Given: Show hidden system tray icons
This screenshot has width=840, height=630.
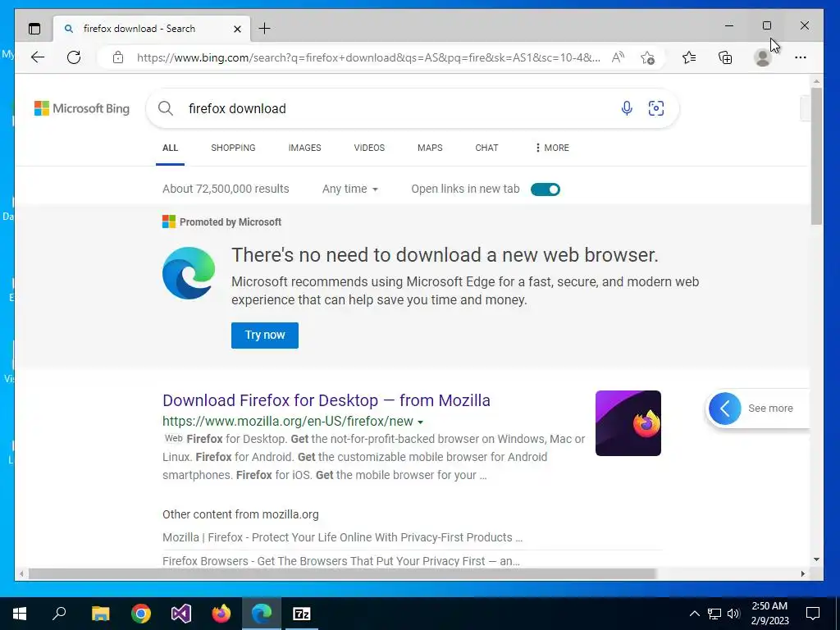Looking at the screenshot, I should click(x=694, y=614).
